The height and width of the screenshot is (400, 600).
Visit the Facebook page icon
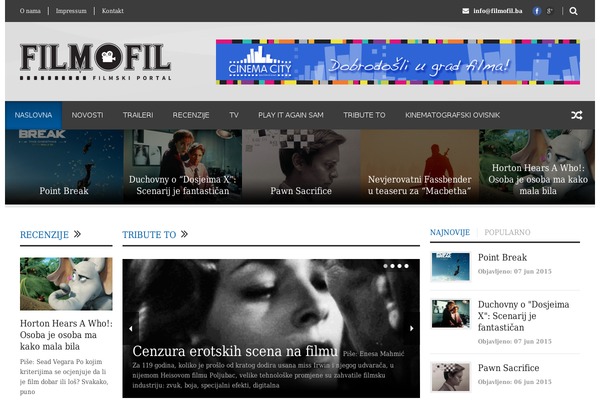click(537, 11)
